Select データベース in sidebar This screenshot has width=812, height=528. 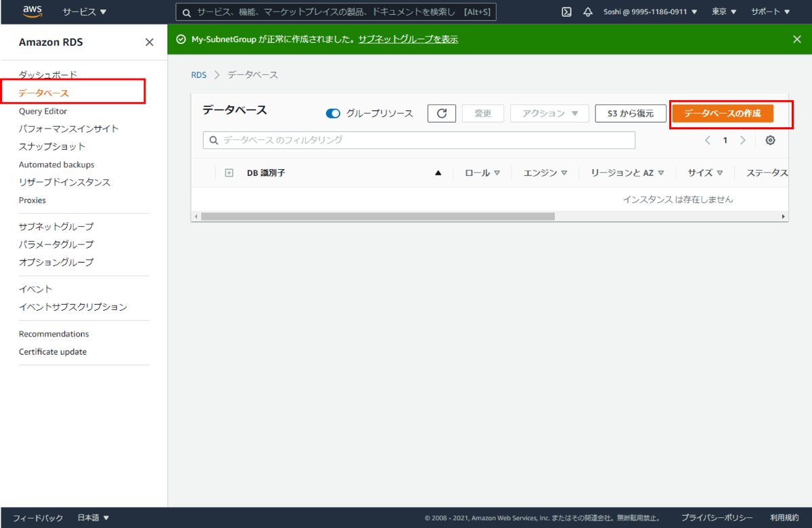[x=44, y=93]
